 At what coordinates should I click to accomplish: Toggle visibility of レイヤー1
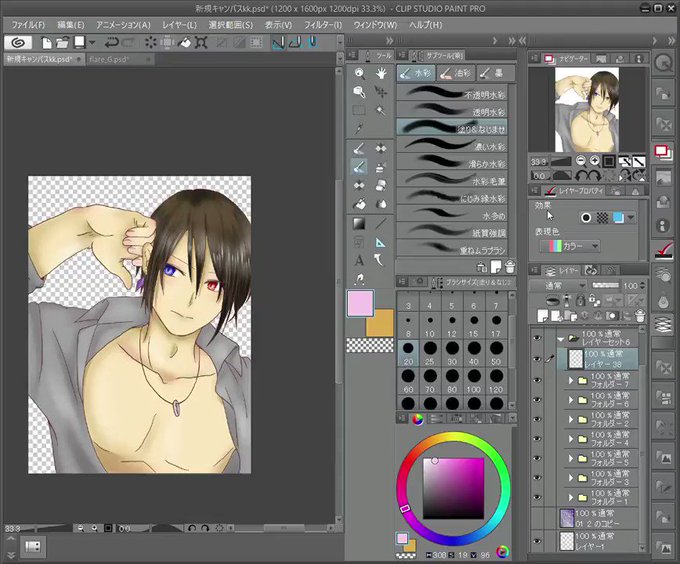(537, 541)
